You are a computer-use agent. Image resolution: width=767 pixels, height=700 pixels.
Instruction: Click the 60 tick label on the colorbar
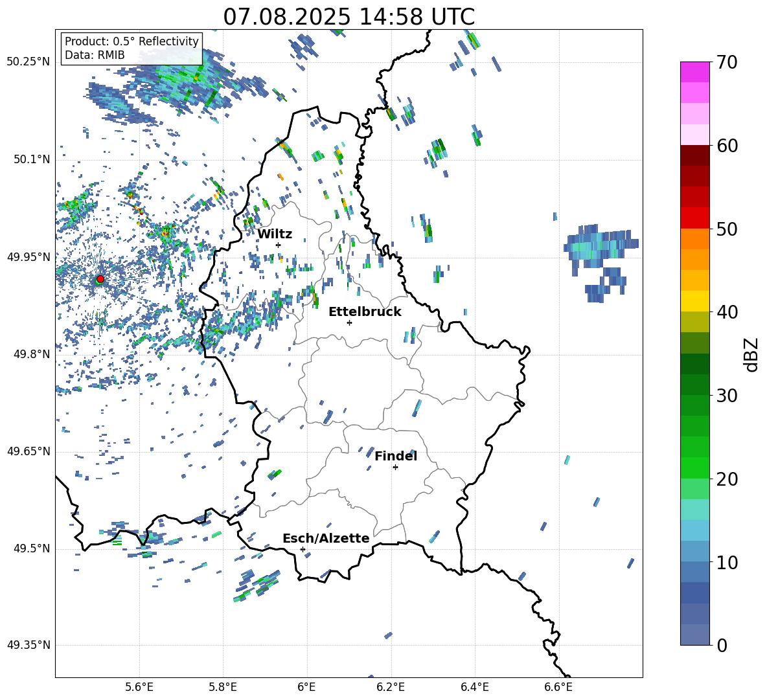[726, 146]
